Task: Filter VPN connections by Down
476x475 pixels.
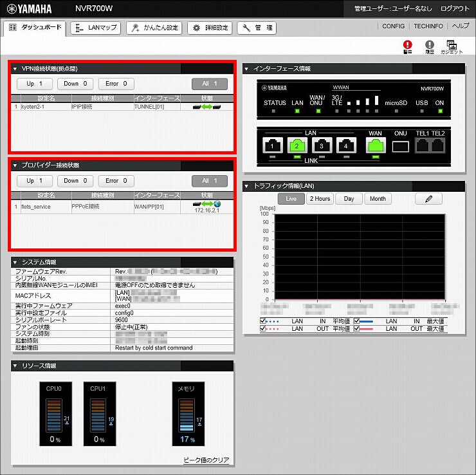Action: point(75,84)
